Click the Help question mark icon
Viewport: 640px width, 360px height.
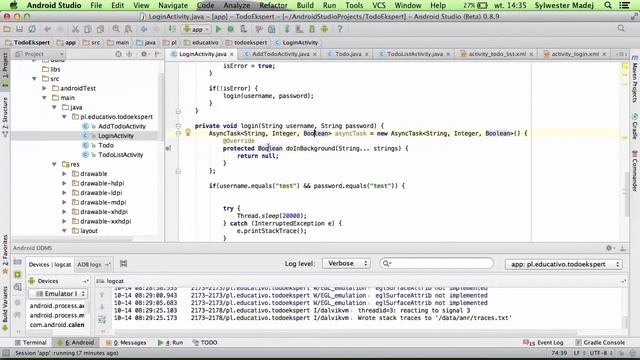pyautogui.click(x=340, y=29)
